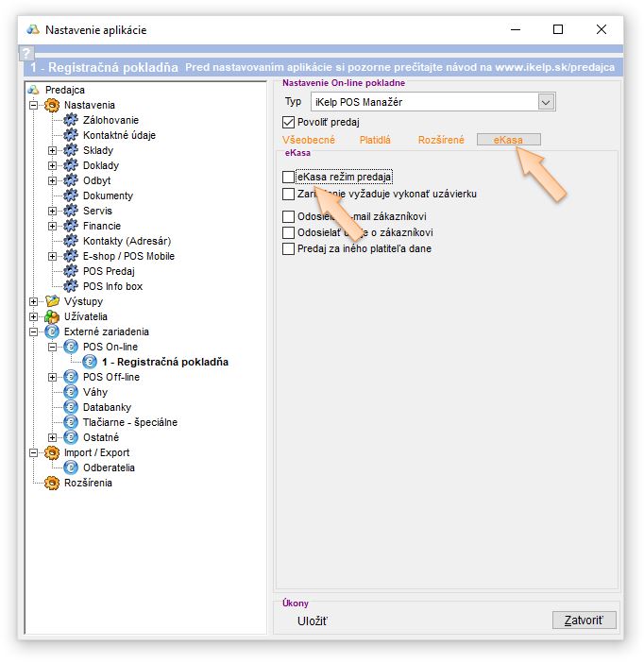
Task: Select the Sklady gear icon
Action: tap(71, 150)
